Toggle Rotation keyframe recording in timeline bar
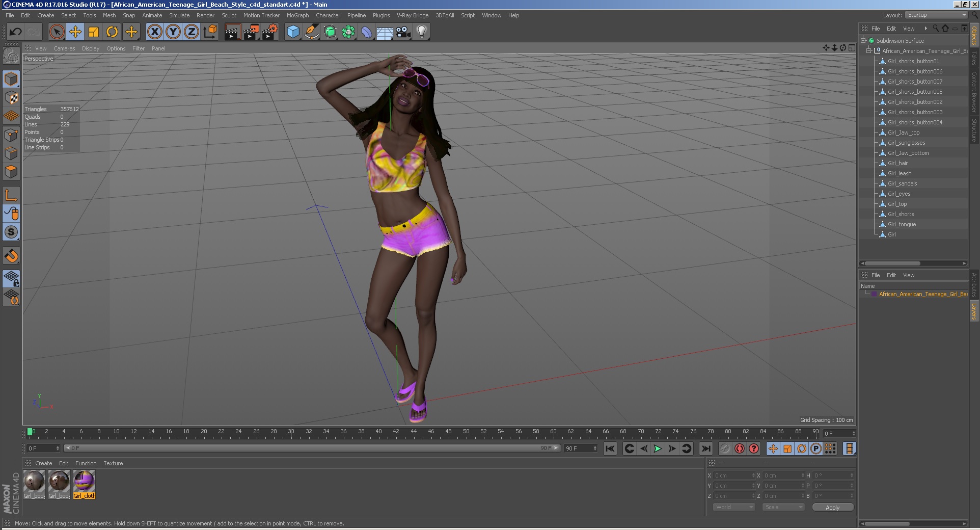 (802, 448)
